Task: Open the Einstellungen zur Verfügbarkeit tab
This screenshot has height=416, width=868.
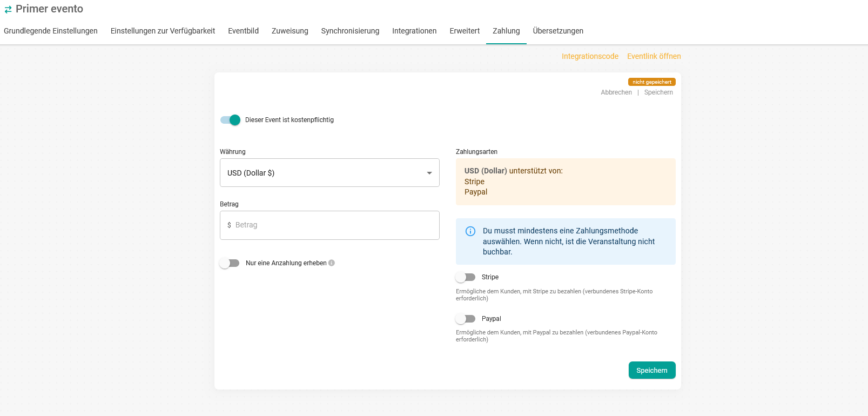Action: pyautogui.click(x=163, y=31)
